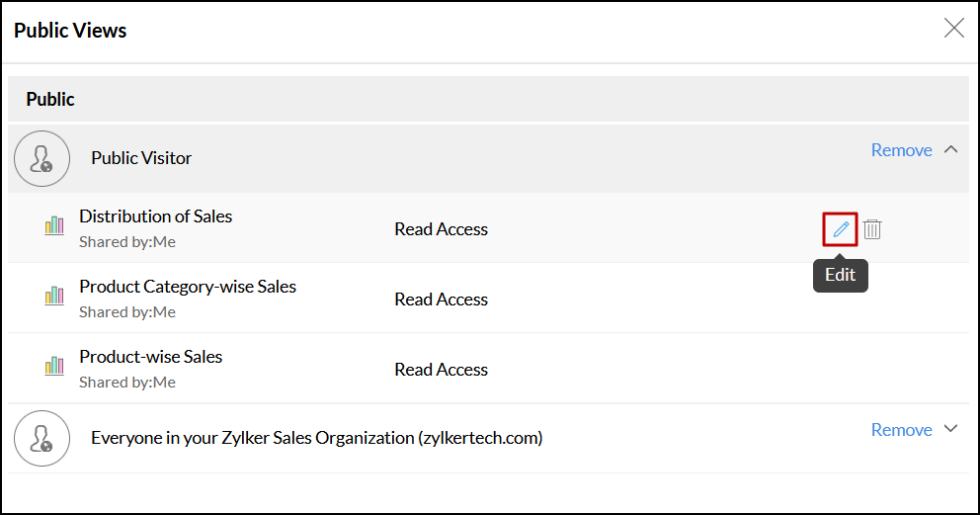Screen dimensions: 980x515
Task: Click the Product-wise Sales chart icon
Action: [x=54, y=367]
